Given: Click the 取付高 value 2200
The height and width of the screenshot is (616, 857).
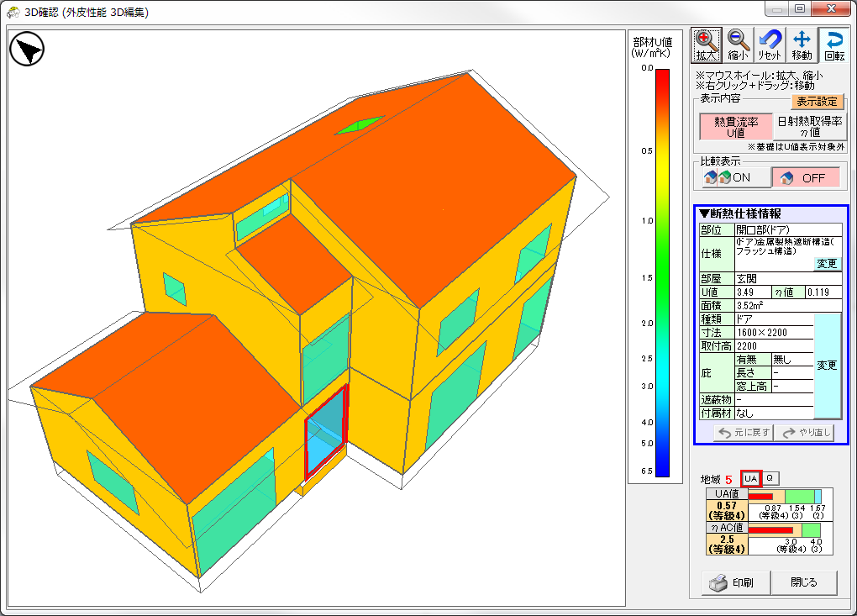Looking at the screenshot, I should (774, 346).
